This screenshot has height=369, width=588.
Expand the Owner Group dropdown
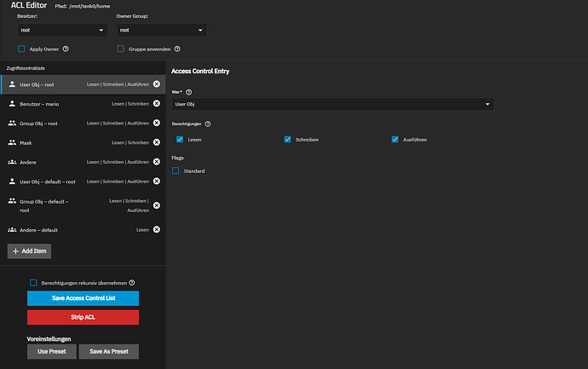pos(161,30)
